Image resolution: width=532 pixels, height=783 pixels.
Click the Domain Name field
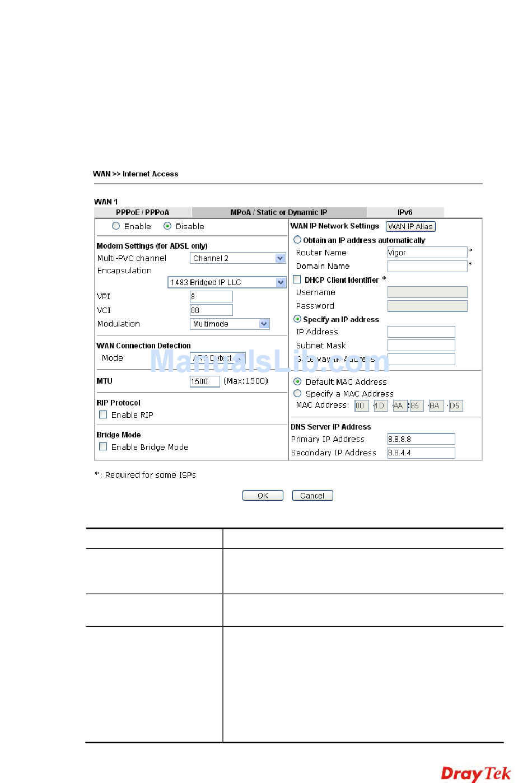pyautogui.click(x=427, y=266)
